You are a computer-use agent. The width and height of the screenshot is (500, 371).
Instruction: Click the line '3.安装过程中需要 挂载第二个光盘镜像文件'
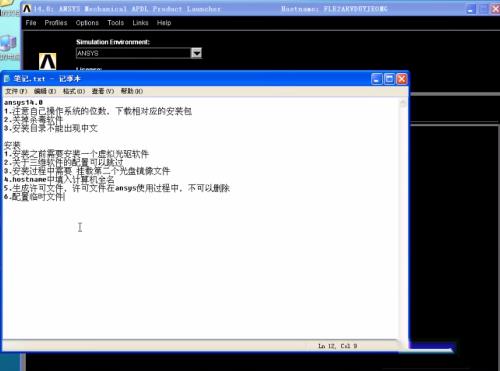click(x=87, y=171)
